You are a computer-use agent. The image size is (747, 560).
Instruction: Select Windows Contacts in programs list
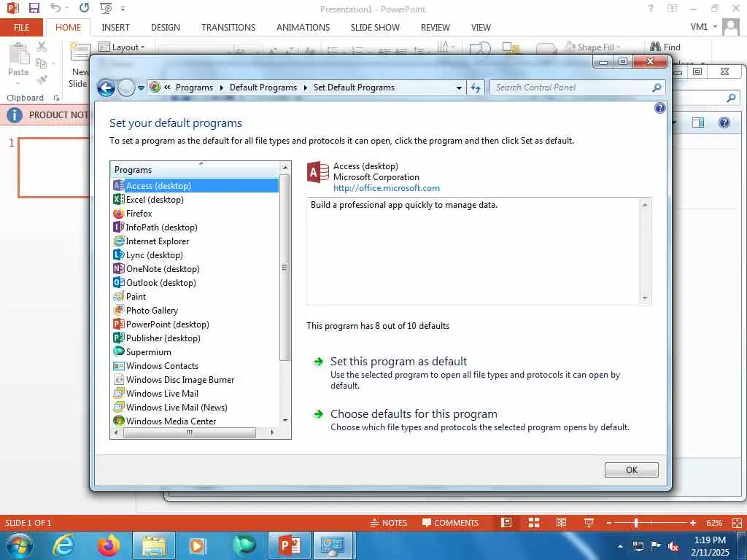[156, 365]
